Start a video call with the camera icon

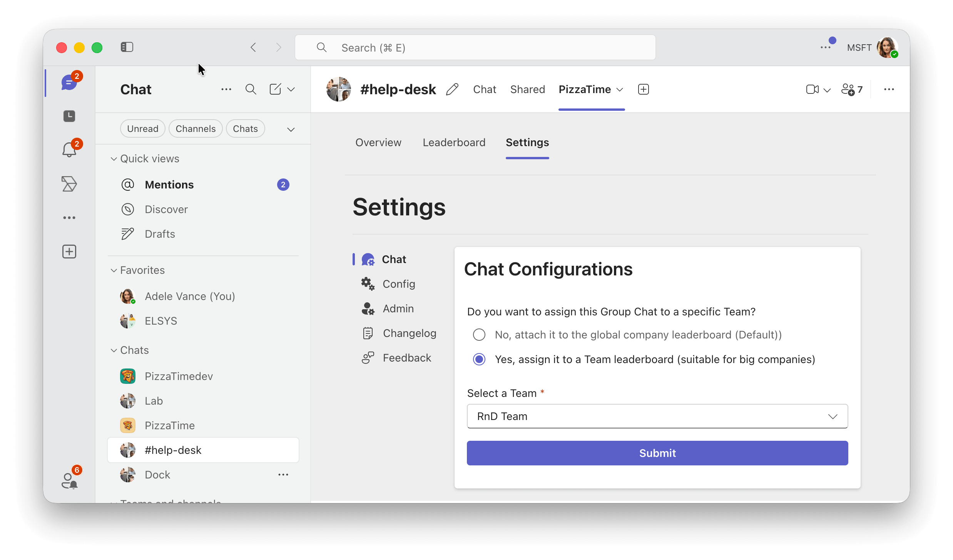(812, 89)
